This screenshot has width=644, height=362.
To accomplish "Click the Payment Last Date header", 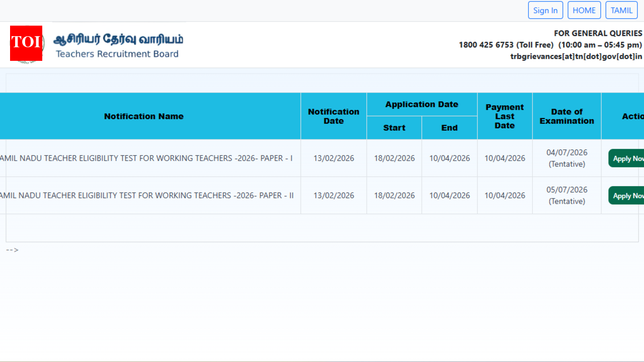I will [x=505, y=116].
